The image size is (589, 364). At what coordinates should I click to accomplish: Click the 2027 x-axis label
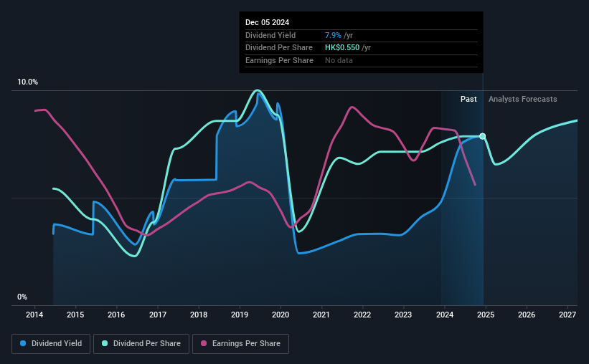click(x=567, y=315)
